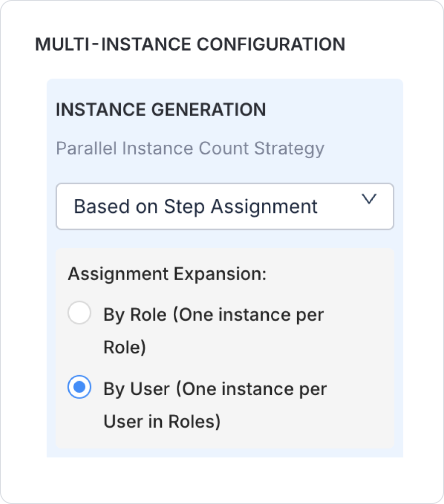Click the 'User in Roles)' wrapped line text
Screen dimensions: 444x504
click(162, 421)
